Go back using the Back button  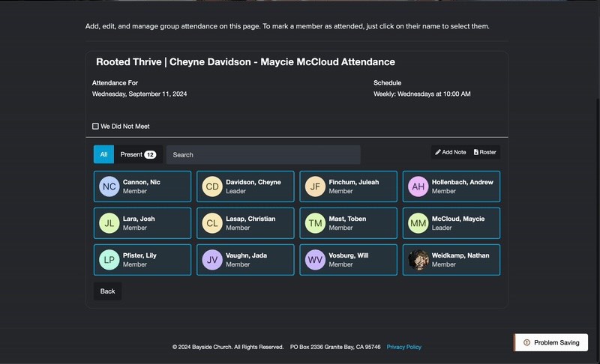coord(107,291)
